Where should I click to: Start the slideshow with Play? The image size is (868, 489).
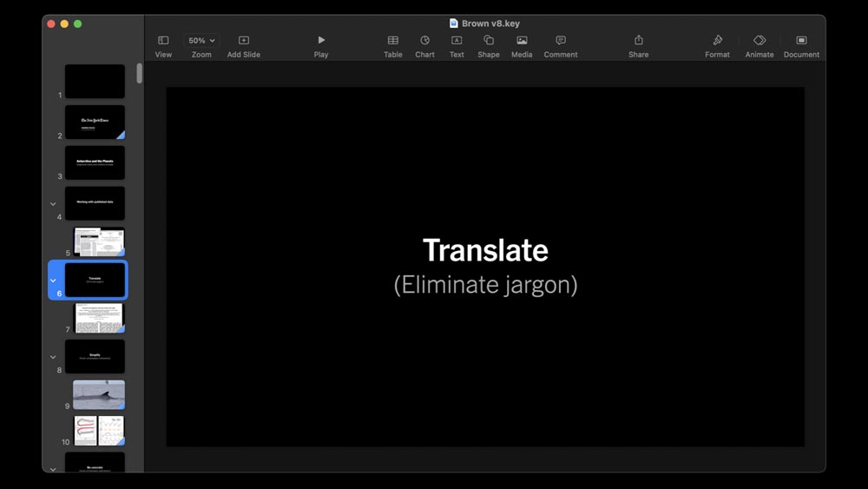[321, 41]
